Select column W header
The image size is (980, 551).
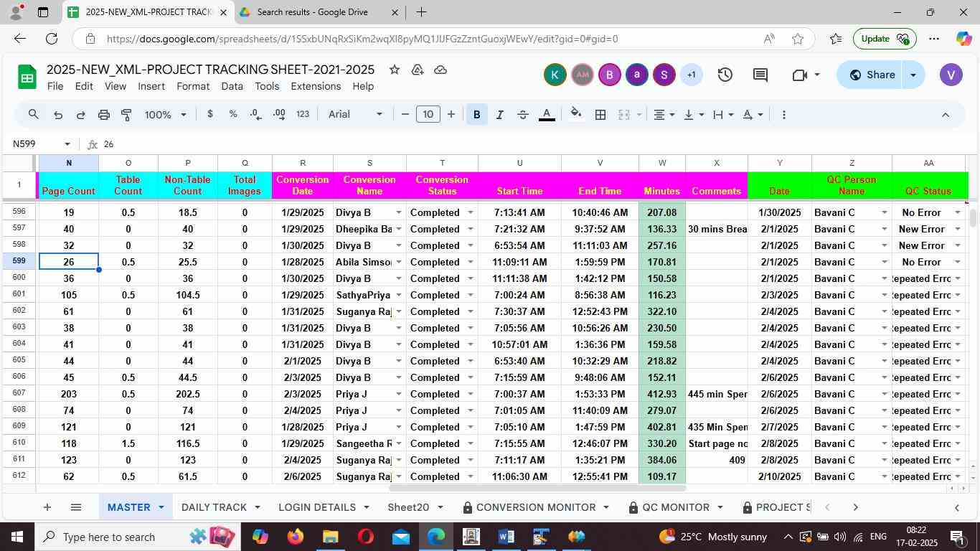[661, 163]
